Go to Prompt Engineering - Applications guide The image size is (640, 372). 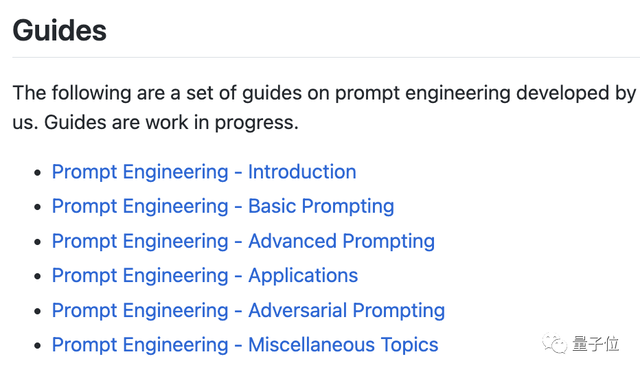(205, 276)
